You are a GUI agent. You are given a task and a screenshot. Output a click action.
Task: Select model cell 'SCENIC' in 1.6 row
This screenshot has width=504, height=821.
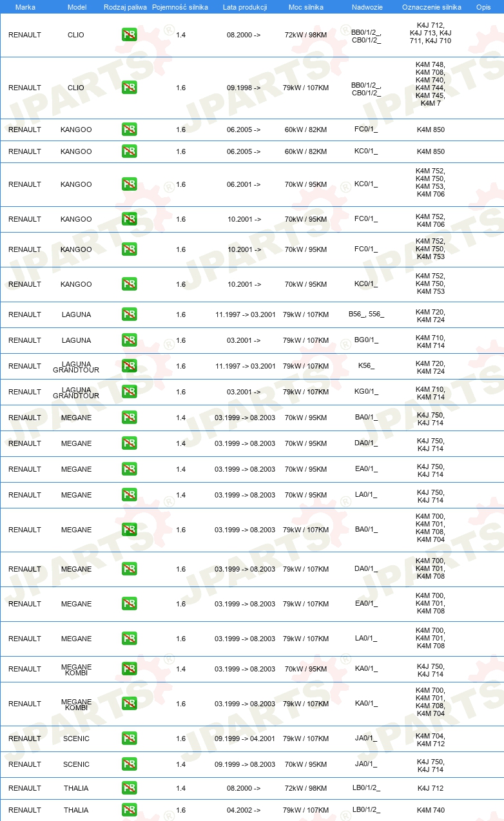tap(76, 739)
